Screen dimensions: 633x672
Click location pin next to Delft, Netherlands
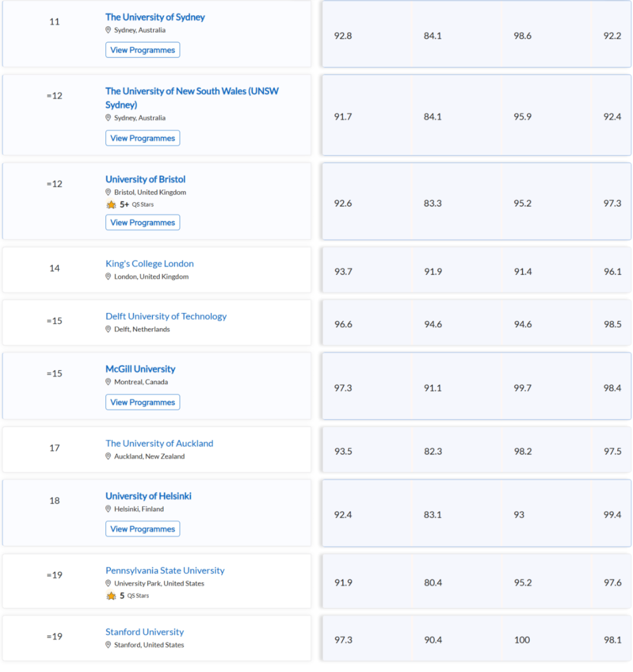click(x=108, y=329)
